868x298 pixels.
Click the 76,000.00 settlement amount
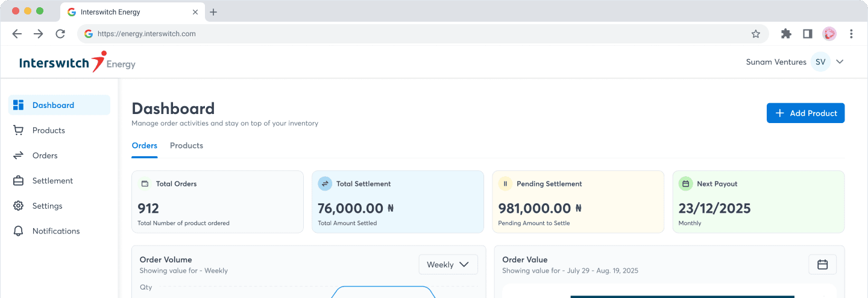(350, 209)
